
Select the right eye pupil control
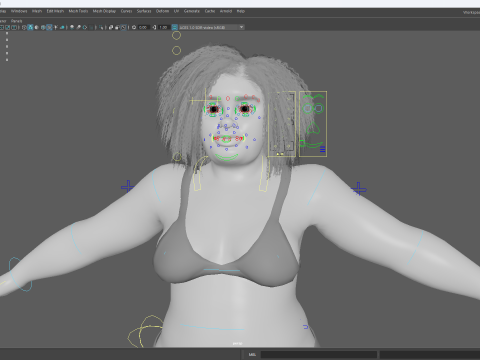point(244,109)
